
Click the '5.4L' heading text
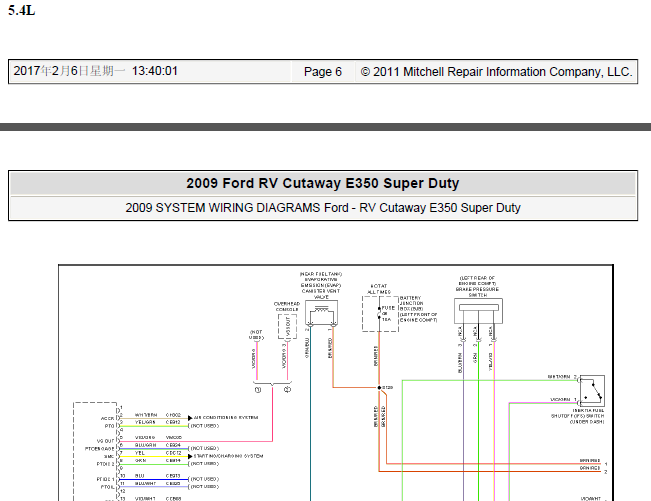(x=22, y=10)
